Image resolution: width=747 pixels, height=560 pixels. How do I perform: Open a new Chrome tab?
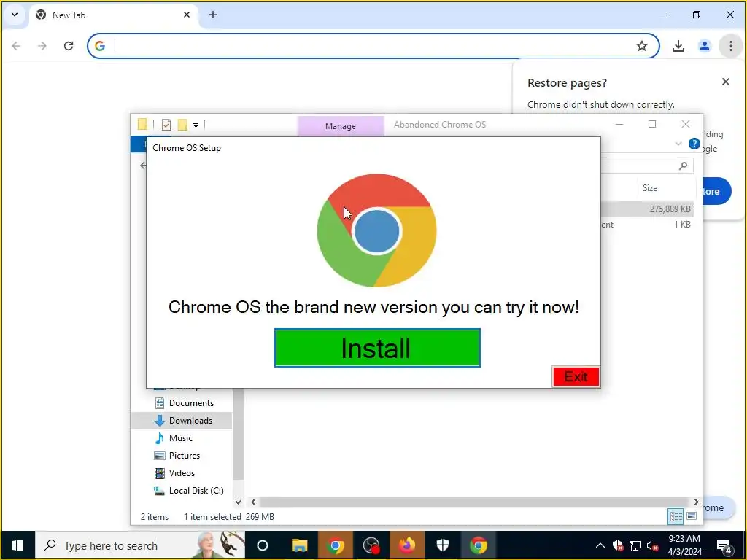tap(213, 15)
